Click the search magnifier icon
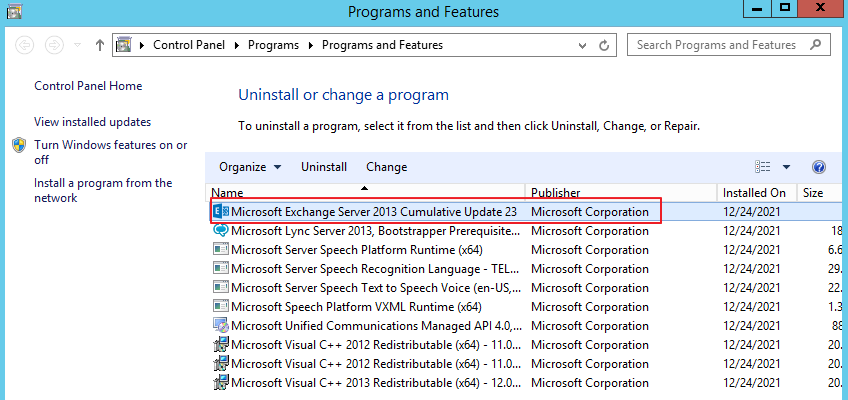The width and height of the screenshot is (848, 400). pos(816,44)
